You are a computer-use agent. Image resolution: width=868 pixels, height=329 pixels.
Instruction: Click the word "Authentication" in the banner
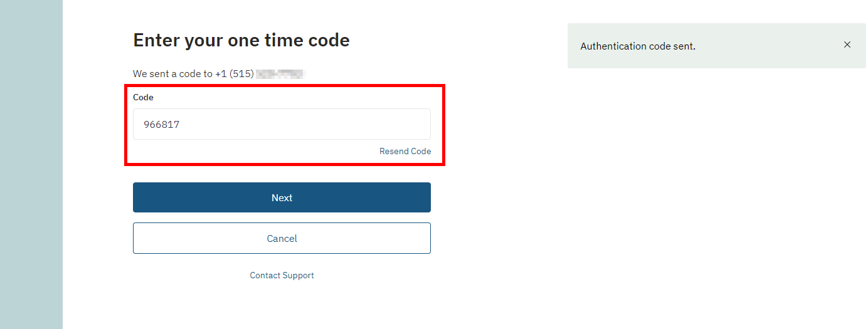point(612,46)
